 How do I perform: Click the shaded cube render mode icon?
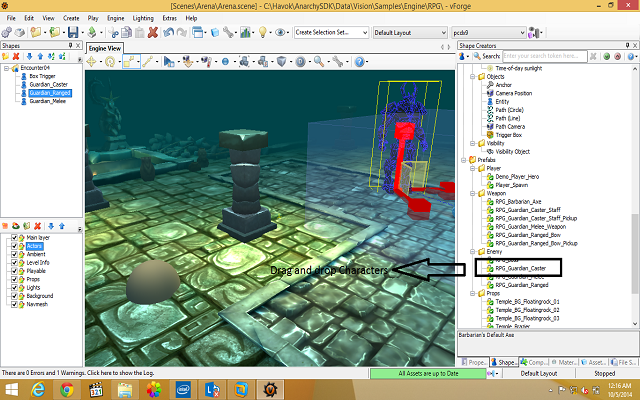tap(282, 62)
